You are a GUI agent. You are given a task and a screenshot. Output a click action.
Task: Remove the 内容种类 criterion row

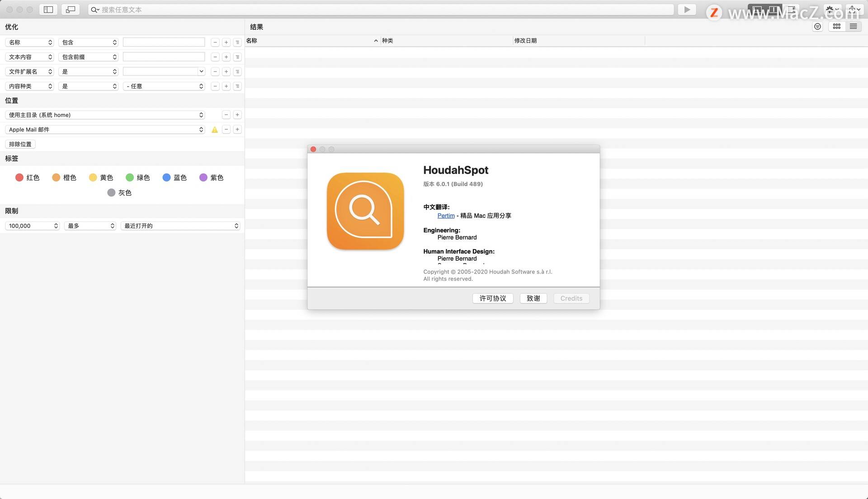click(x=215, y=86)
